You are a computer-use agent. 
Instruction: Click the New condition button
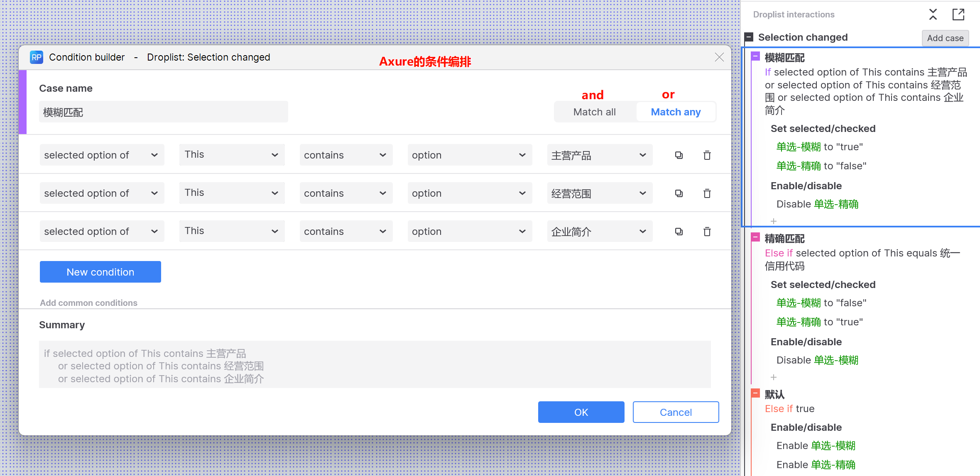[100, 272]
